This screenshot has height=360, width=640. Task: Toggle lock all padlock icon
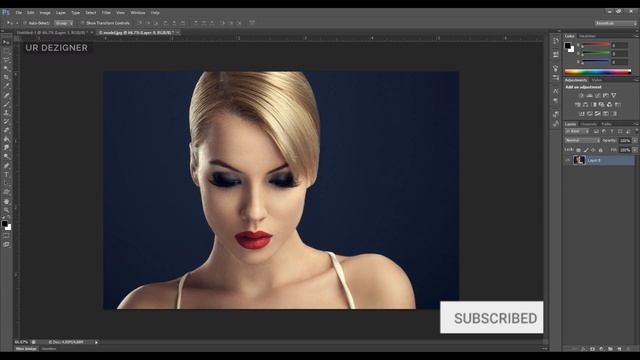pos(600,150)
